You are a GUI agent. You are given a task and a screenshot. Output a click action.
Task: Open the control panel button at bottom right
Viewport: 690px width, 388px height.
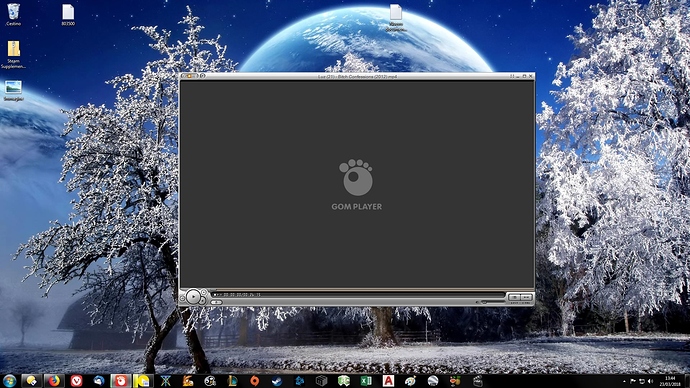514,297
